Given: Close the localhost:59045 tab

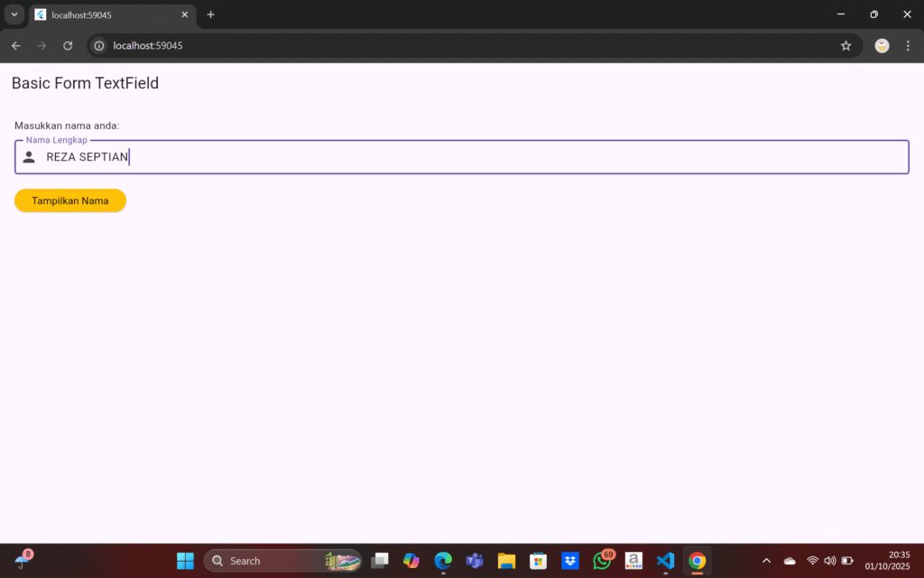Looking at the screenshot, I should point(184,15).
